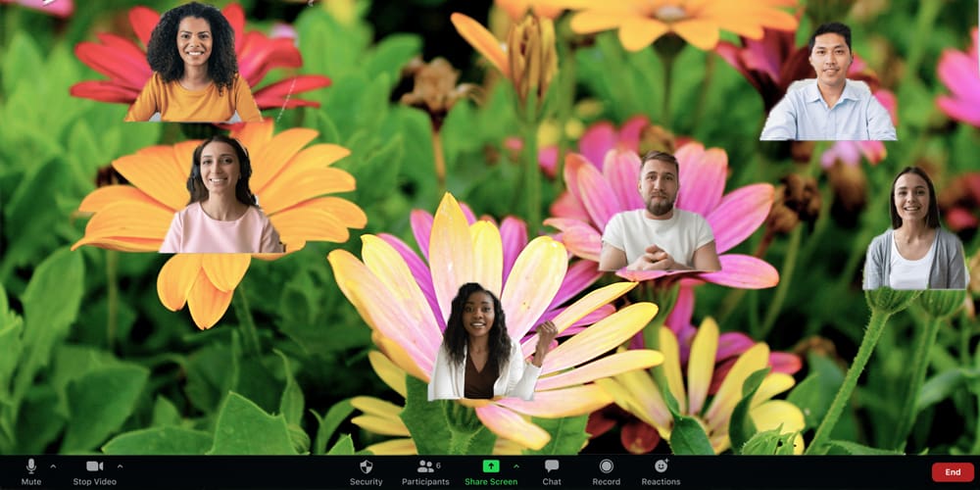Click the man in the blue shirt
Screen dimensions: 980x490
(x=829, y=86)
